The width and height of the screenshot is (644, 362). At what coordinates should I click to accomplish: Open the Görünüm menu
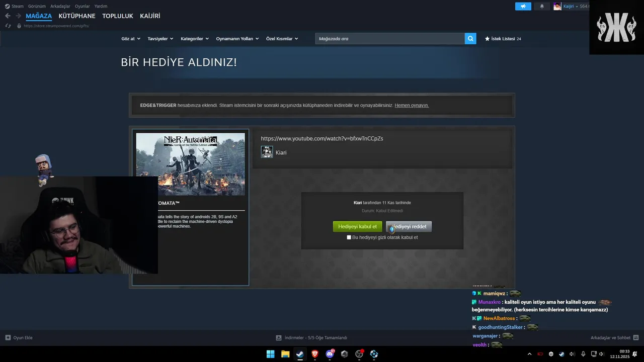[x=37, y=6]
